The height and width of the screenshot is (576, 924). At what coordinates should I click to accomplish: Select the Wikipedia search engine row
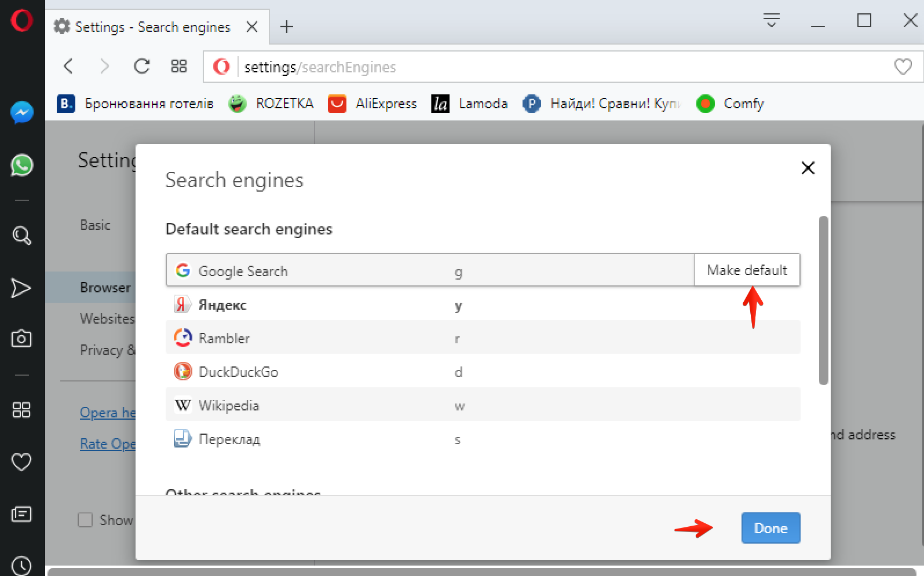483,405
